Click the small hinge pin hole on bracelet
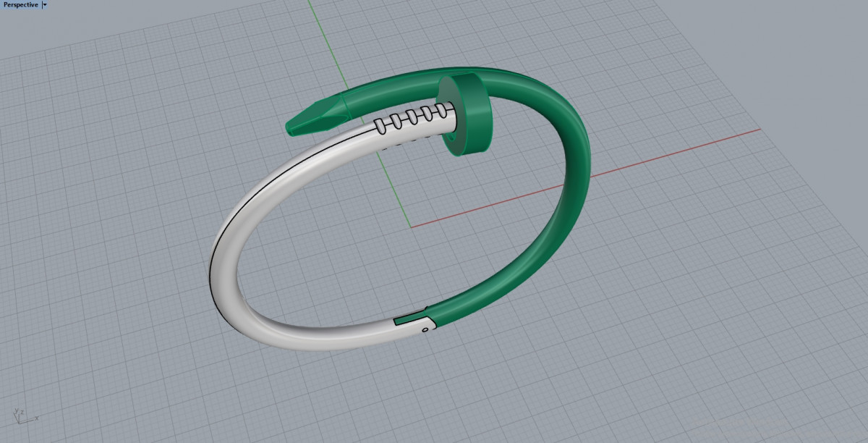868x443 pixels. click(425, 329)
